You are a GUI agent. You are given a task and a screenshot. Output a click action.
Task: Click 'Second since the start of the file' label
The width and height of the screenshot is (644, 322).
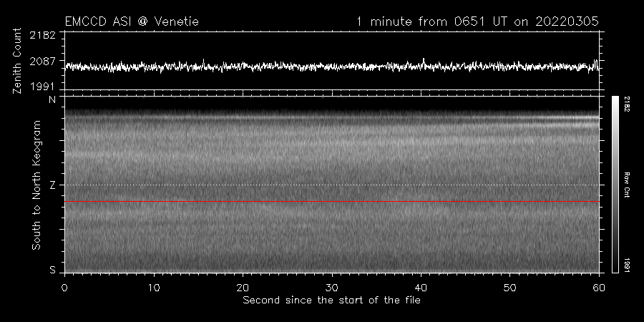coord(331,301)
